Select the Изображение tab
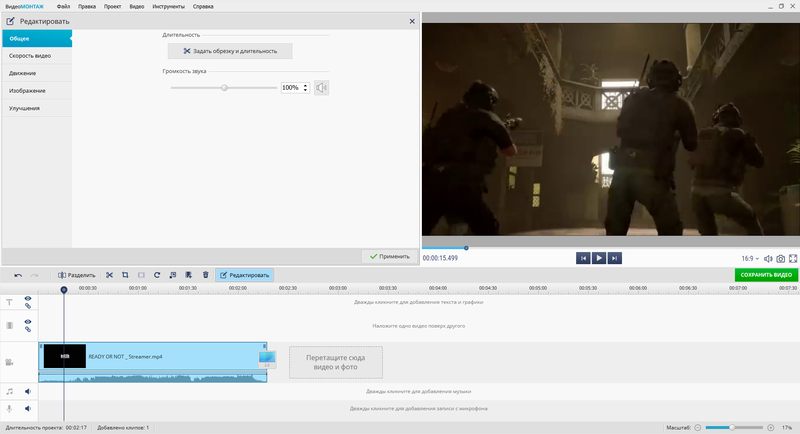The width and height of the screenshot is (800, 434). 37,90
